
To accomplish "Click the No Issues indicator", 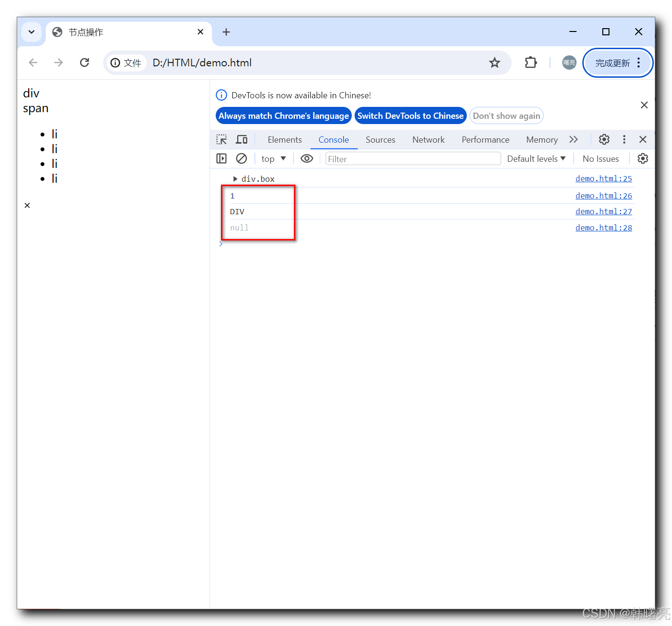I will tap(600, 159).
